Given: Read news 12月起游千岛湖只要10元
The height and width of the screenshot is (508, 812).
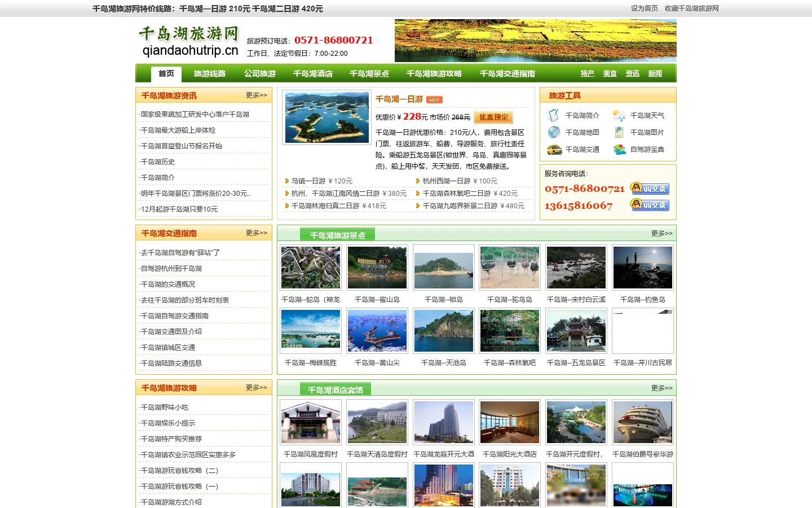Looking at the screenshot, I should point(179,209).
